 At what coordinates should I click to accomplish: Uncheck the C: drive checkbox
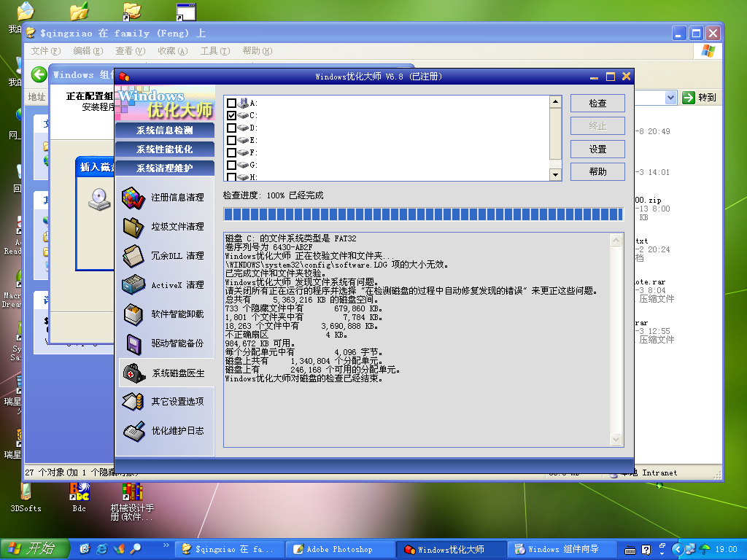pos(231,115)
